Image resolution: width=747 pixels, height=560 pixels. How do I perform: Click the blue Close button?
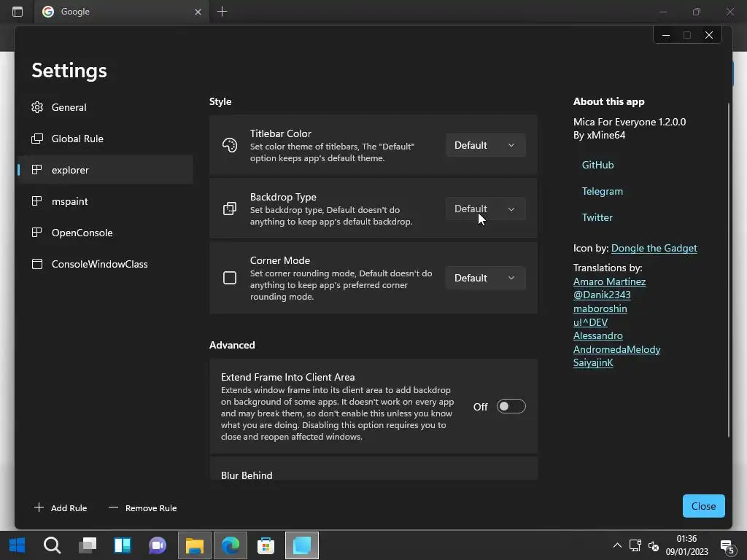pos(704,506)
